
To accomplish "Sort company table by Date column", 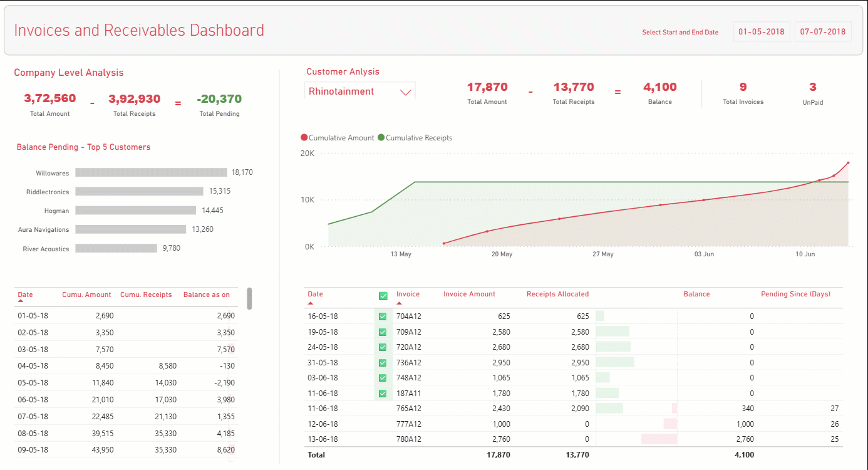I will point(25,295).
